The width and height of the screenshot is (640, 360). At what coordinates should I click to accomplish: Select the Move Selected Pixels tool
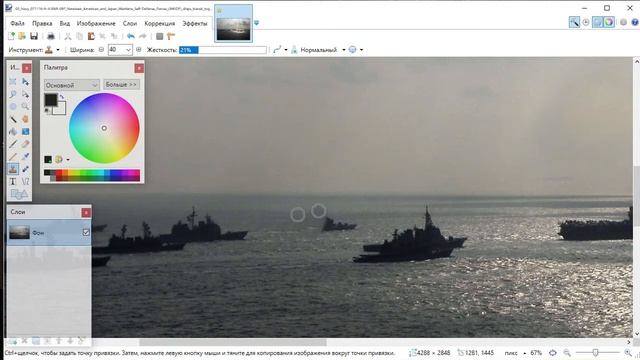pyautogui.click(x=25, y=82)
